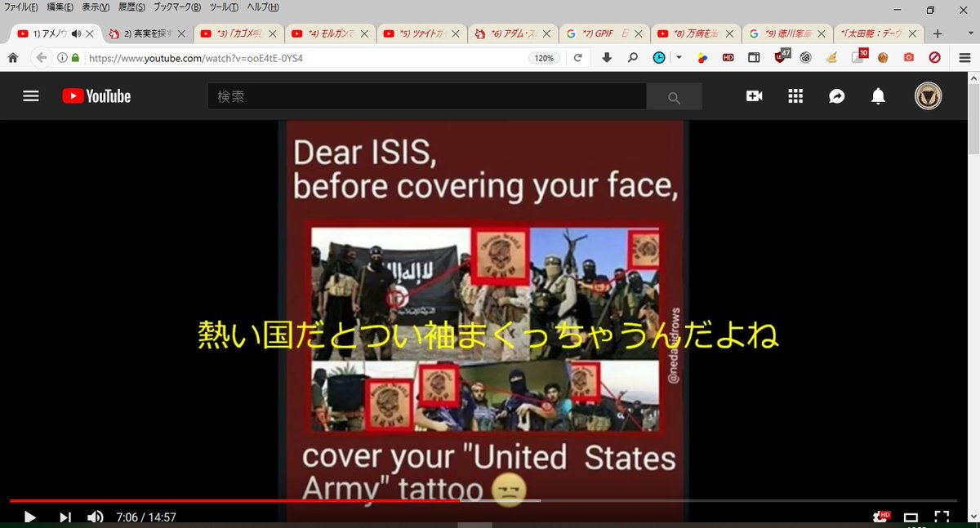Screen dimensions: 980x528
Task: Close the '*8) 万病を治' tab
Action: click(730, 34)
